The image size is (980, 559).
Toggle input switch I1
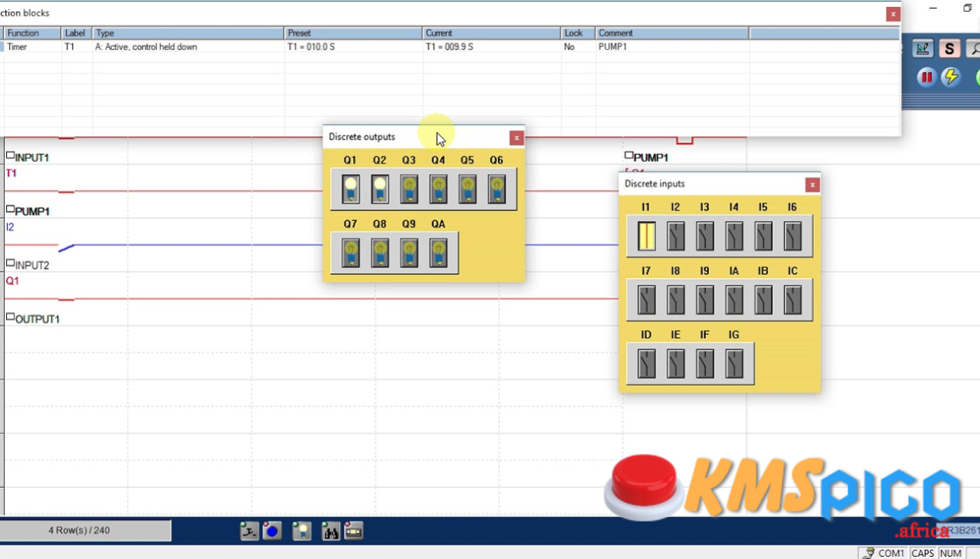click(646, 236)
